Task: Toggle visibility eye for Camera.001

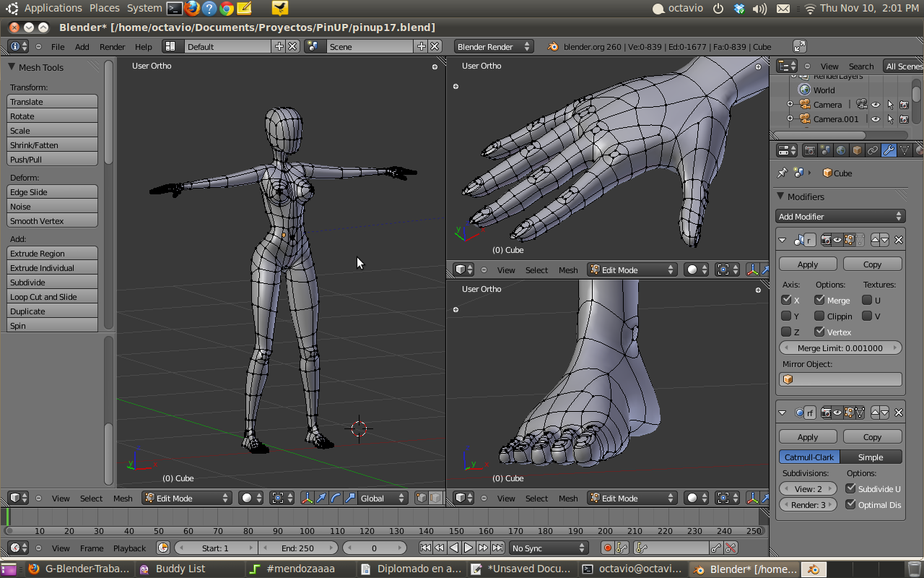Action: click(875, 119)
